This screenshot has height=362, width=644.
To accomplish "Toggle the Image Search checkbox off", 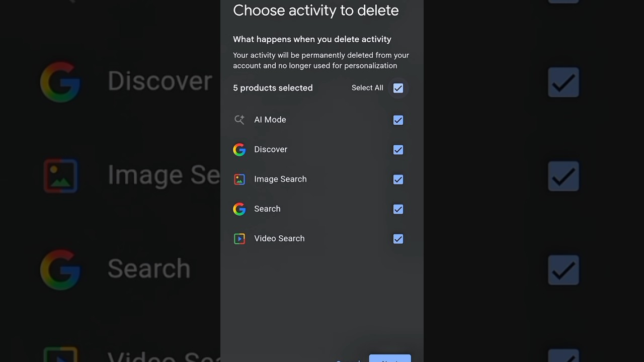I will coord(398,179).
